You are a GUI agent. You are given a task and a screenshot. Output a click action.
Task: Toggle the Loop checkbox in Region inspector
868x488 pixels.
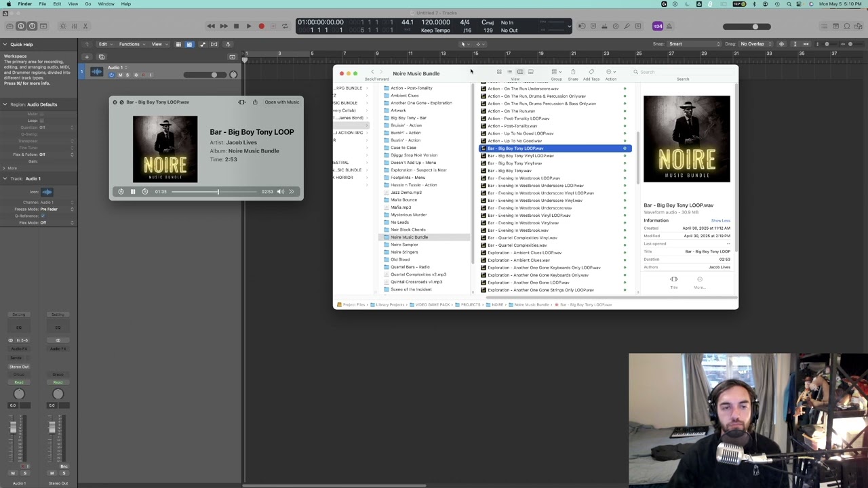pos(42,121)
